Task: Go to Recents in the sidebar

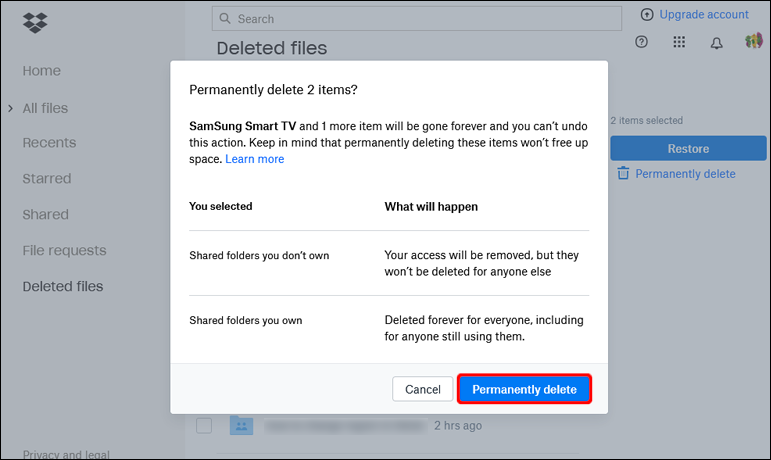Action: 50,143
